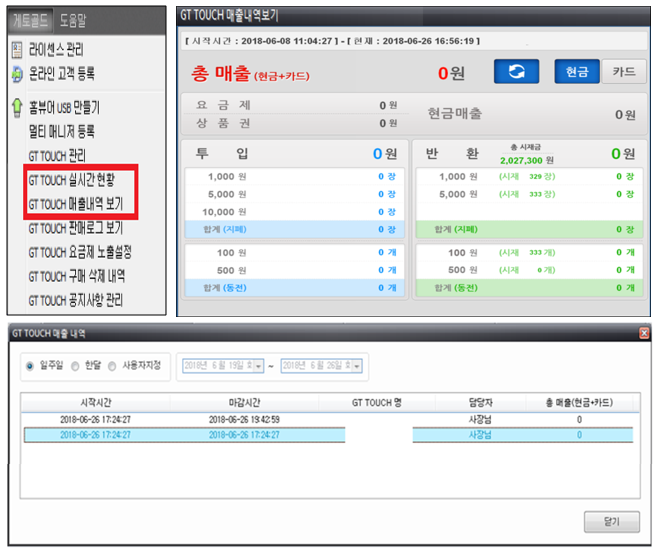Choose 멀티 매니저 등록 menu item

61,131
